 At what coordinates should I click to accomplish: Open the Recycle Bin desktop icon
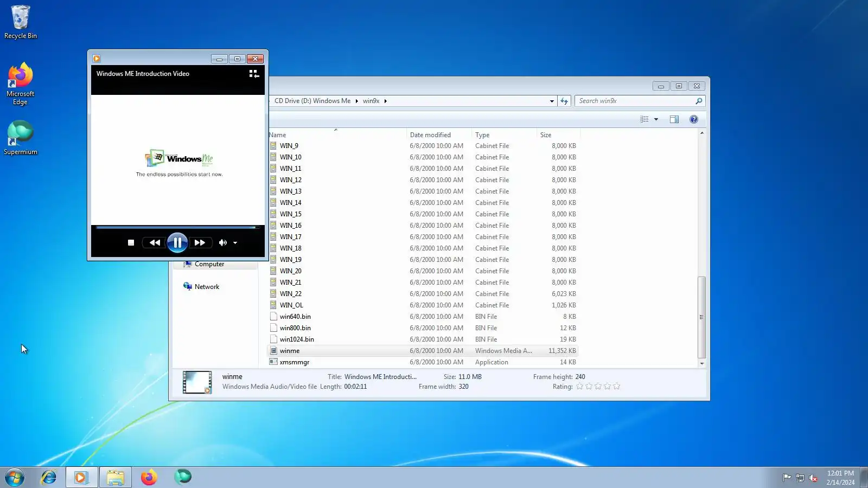[x=21, y=22]
